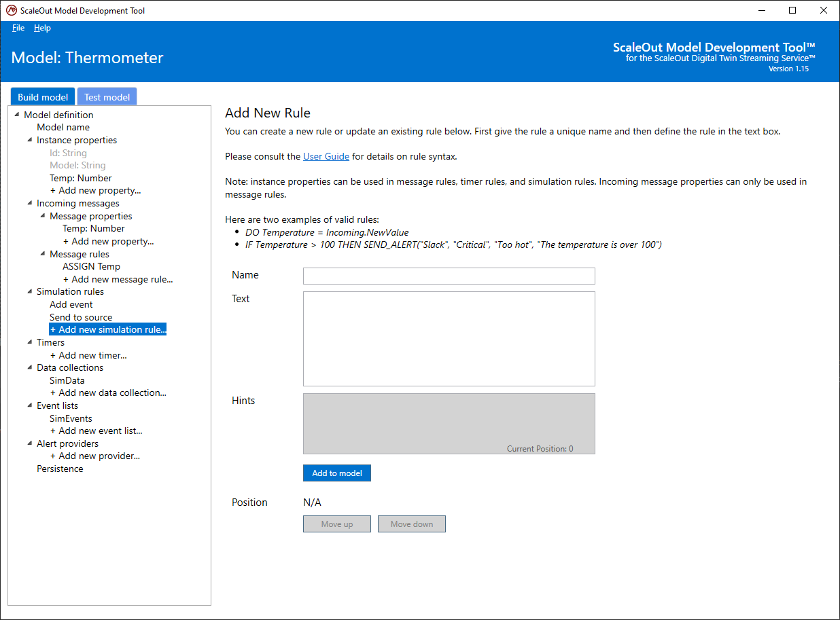Click Add new property under Message properties

click(x=109, y=241)
